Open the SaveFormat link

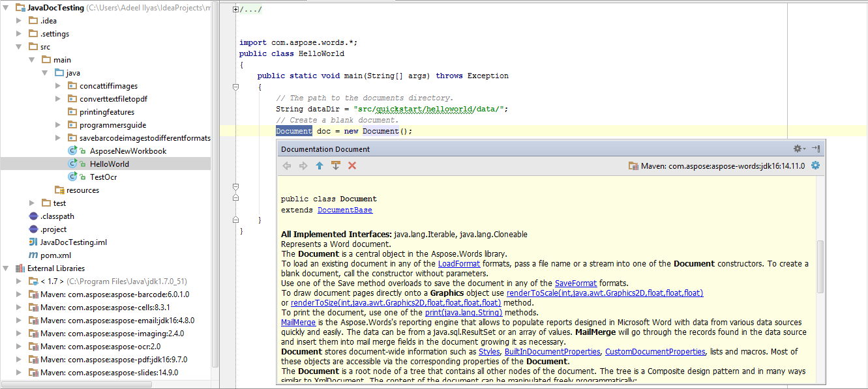pyautogui.click(x=576, y=283)
